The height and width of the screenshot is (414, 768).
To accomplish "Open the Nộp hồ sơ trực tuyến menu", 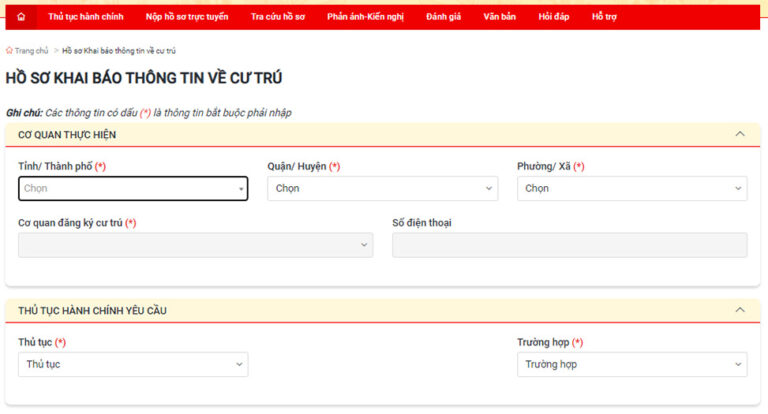I will (x=187, y=17).
